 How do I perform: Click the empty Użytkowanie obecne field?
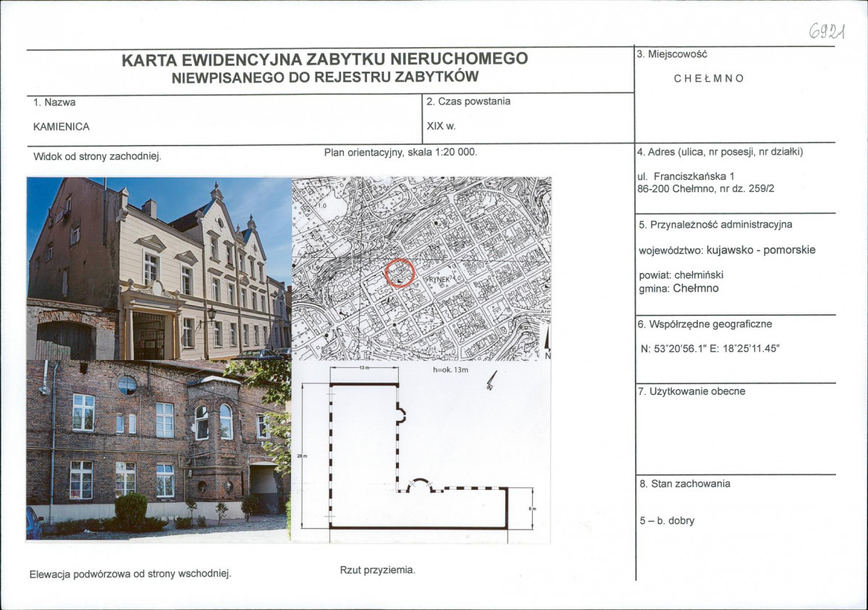735,431
